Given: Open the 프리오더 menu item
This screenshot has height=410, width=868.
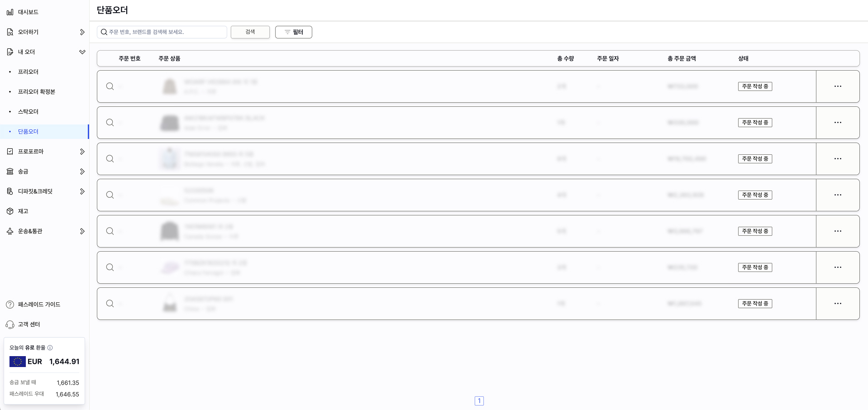Looking at the screenshot, I should click(28, 72).
